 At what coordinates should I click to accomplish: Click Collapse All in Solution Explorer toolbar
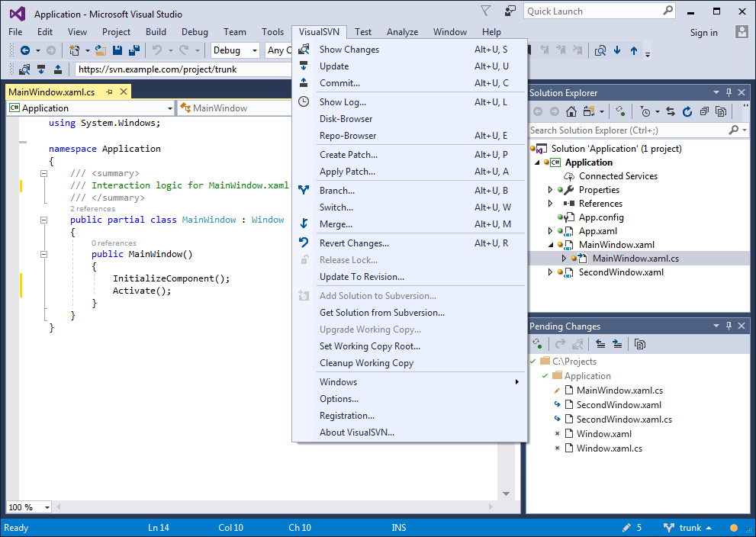[x=703, y=111]
